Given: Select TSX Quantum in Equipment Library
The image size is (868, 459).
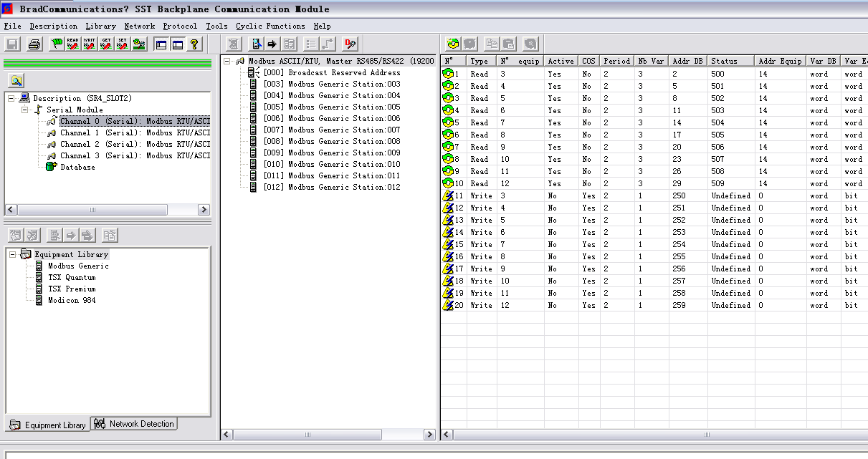Looking at the screenshot, I should click(72, 277).
